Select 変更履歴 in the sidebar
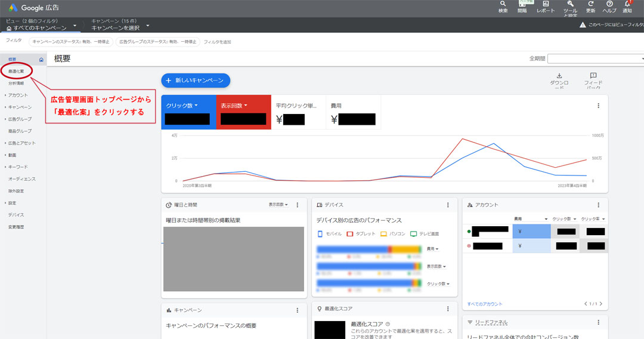The height and width of the screenshot is (339, 644). (x=16, y=227)
